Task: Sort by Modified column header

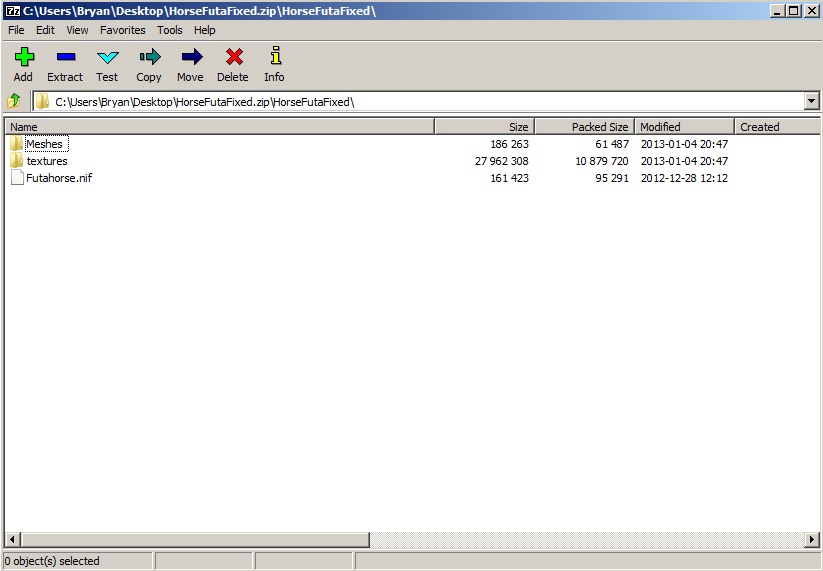Action: 684,127
